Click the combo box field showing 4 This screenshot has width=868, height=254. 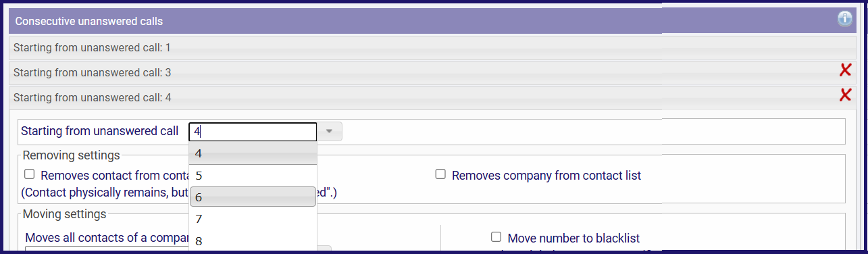coord(253,132)
